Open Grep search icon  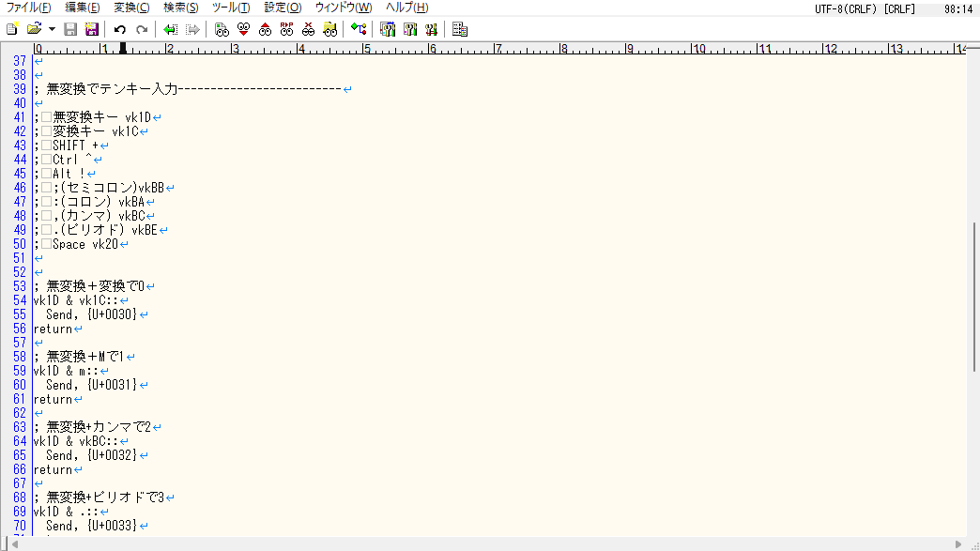[x=330, y=29]
